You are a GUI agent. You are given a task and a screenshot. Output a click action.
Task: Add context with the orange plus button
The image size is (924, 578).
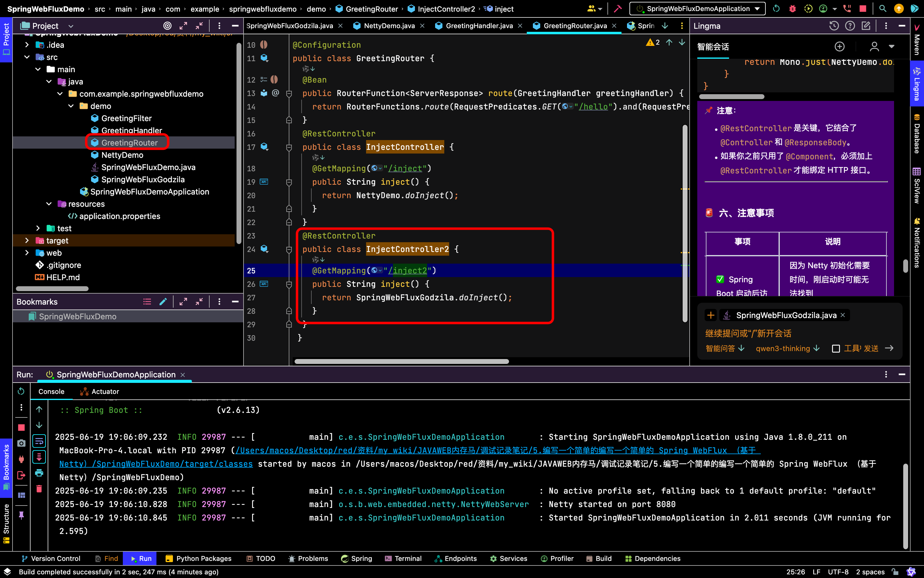(710, 315)
